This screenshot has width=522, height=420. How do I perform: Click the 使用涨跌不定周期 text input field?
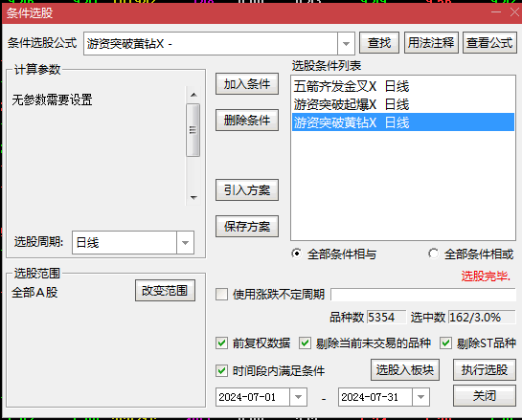pyautogui.click(x=423, y=295)
